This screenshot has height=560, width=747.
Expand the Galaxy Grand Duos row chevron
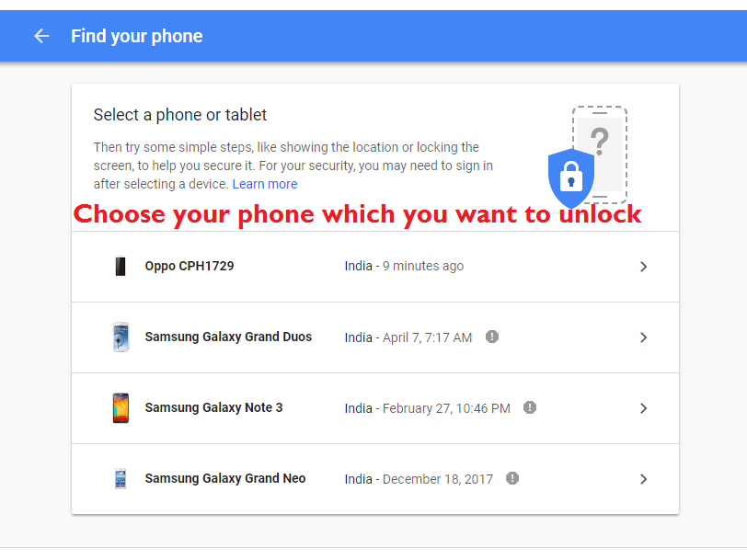[x=643, y=337]
